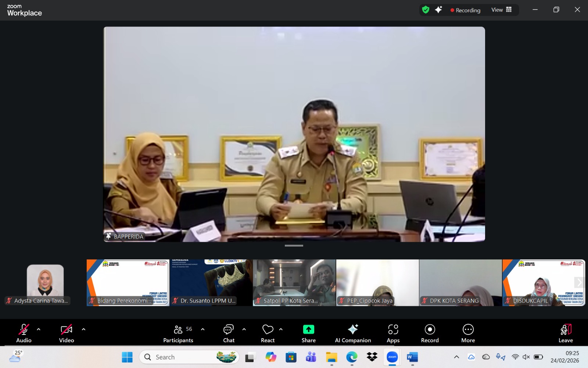
Task: Expand the arrow beside Participants
Action: [x=202, y=329]
